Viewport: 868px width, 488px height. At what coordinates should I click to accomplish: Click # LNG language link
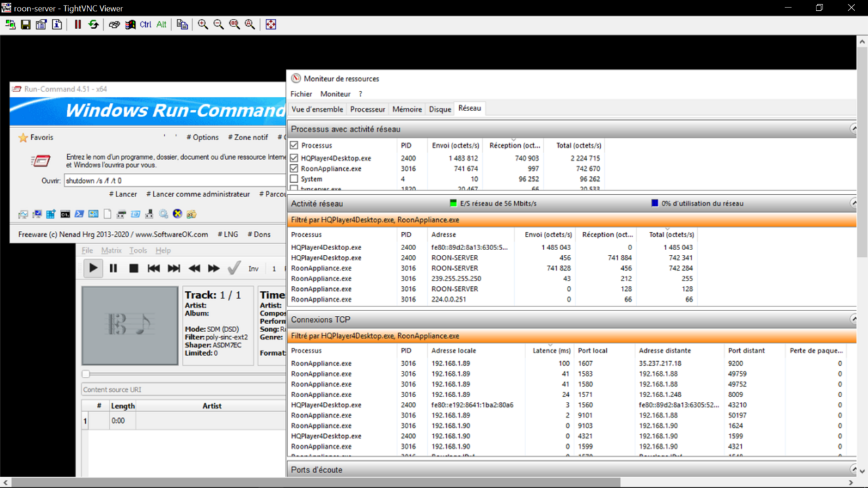point(228,235)
